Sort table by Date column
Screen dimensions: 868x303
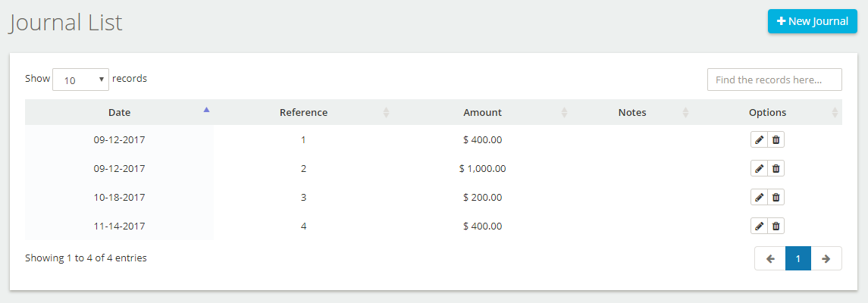(119, 112)
